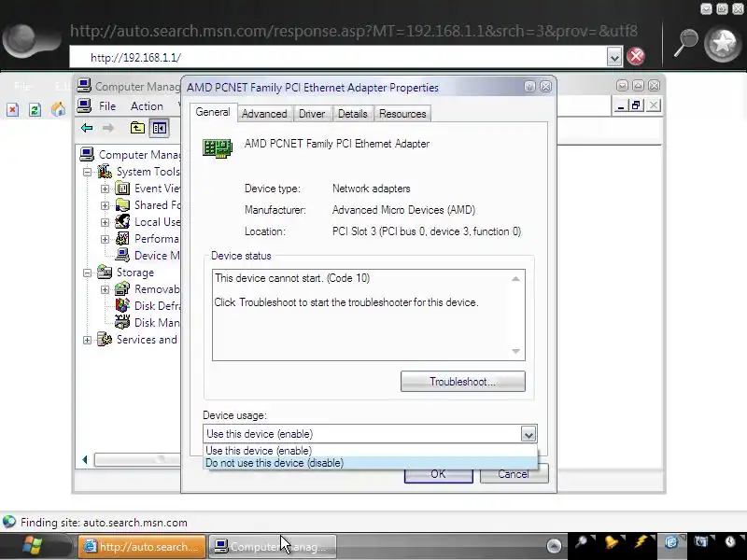
Task: Open the Resources tab
Action: 402,114
